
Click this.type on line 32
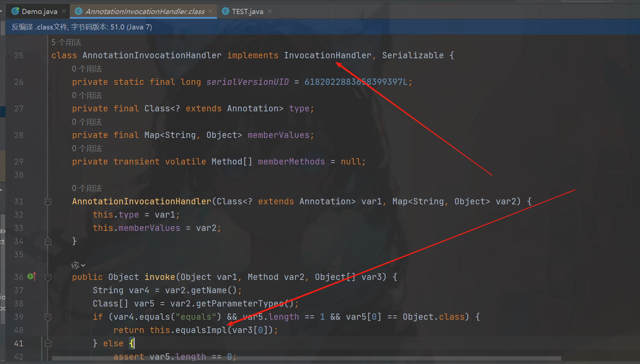pyautogui.click(x=116, y=215)
